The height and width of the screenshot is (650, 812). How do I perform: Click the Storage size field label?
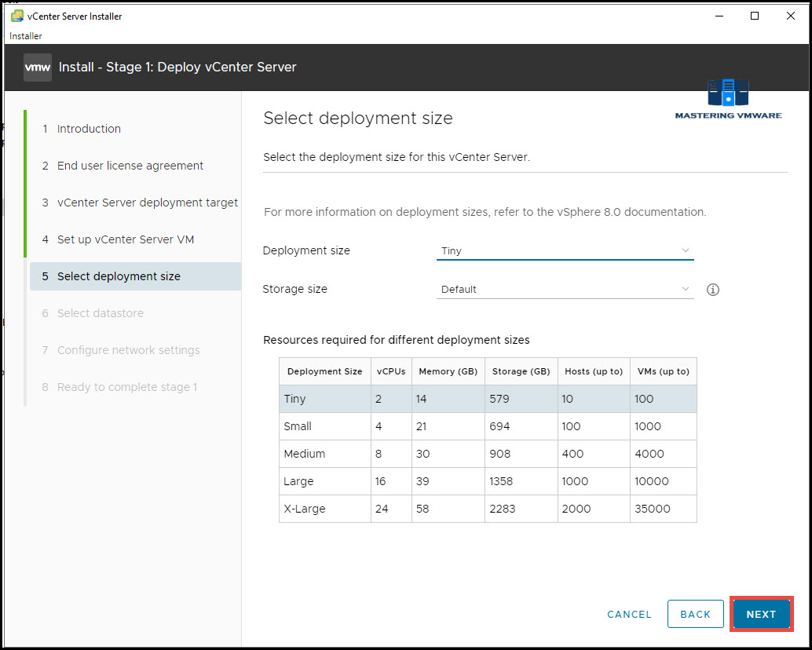(x=294, y=290)
